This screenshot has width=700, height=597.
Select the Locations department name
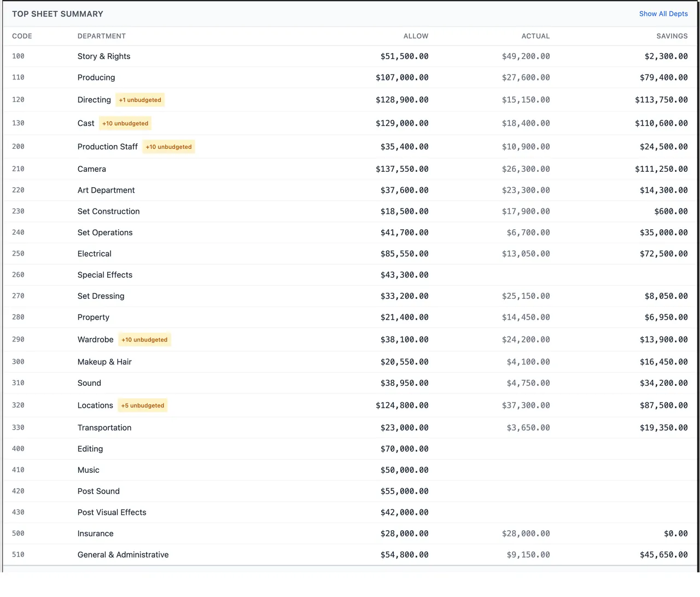[x=95, y=405]
